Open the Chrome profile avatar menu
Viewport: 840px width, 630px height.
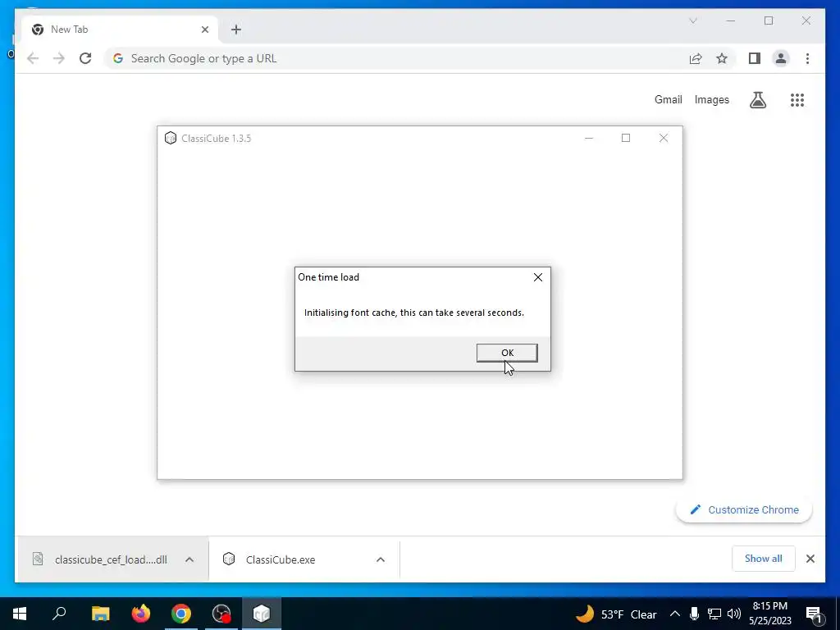coord(781,58)
